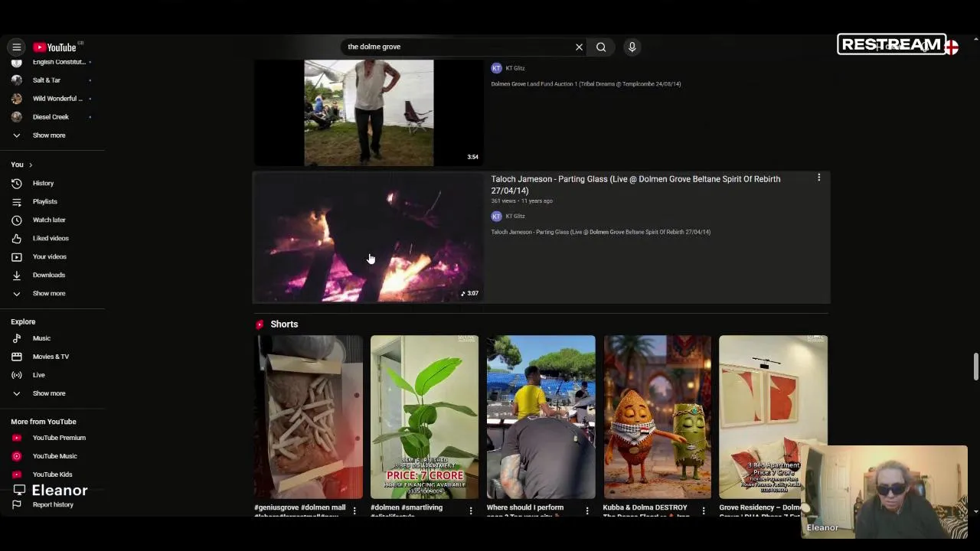Open the #geniusgrove fries short
Image resolution: width=980 pixels, height=551 pixels.
pyautogui.click(x=309, y=417)
